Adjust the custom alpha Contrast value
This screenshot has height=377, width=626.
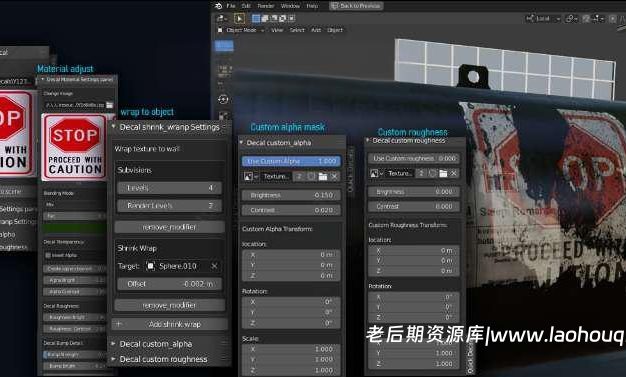point(291,210)
